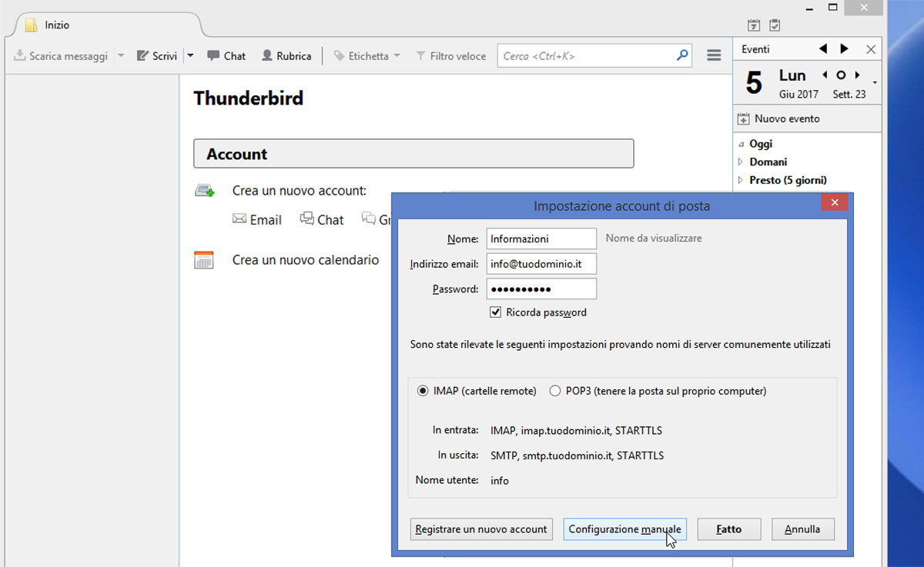The height and width of the screenshot is (567, 924).
Task: Toggle the Filtro veloce quick filter
Action: tap(451, 56)
